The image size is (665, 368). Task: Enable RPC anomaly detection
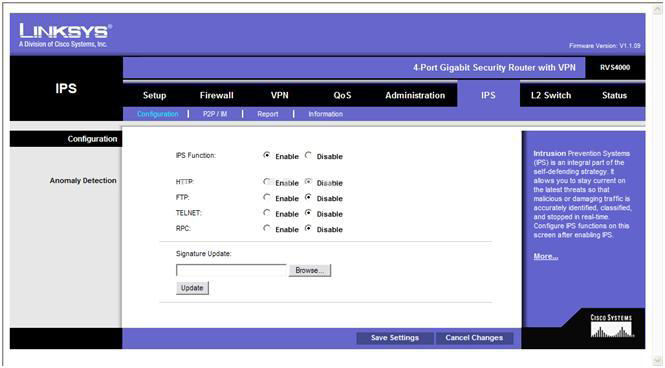pyautogui.click(x=266, y=229)
